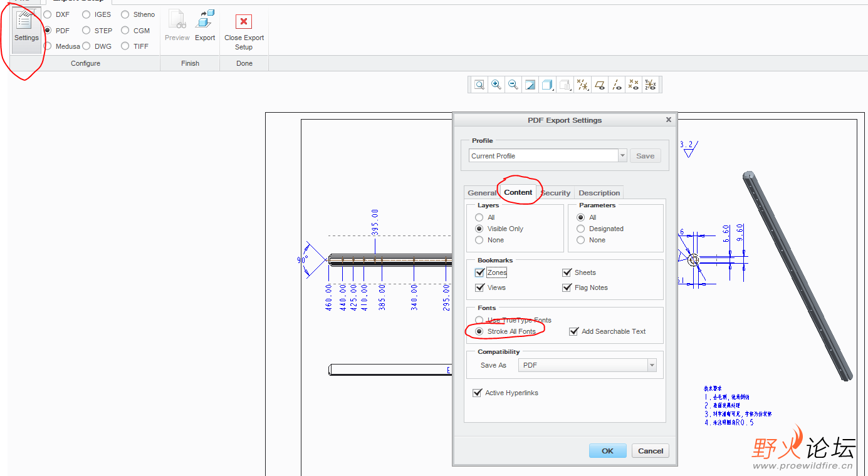Screen dimensions: 868x476
Task: Choose All under Layers
Action: (479, 217)
